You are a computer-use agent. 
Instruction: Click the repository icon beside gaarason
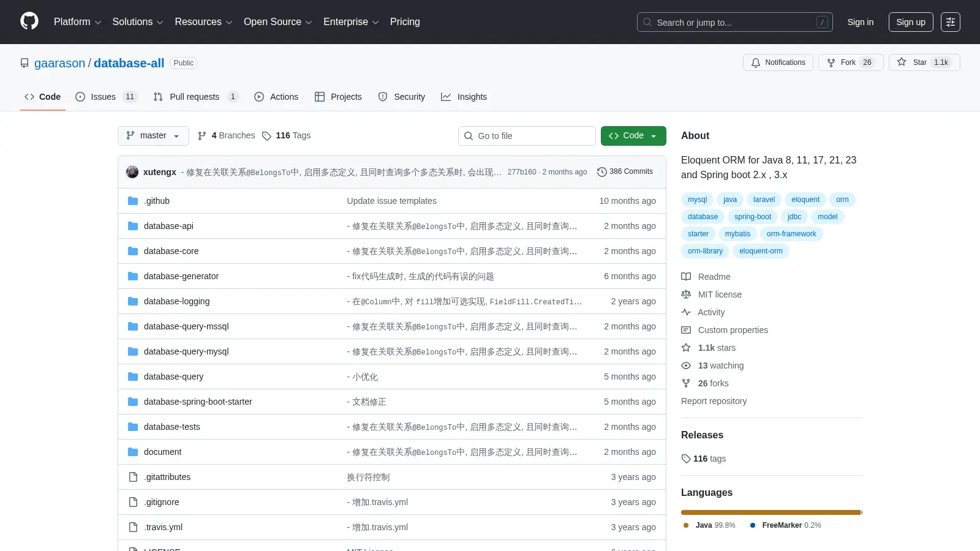point(24,63)
